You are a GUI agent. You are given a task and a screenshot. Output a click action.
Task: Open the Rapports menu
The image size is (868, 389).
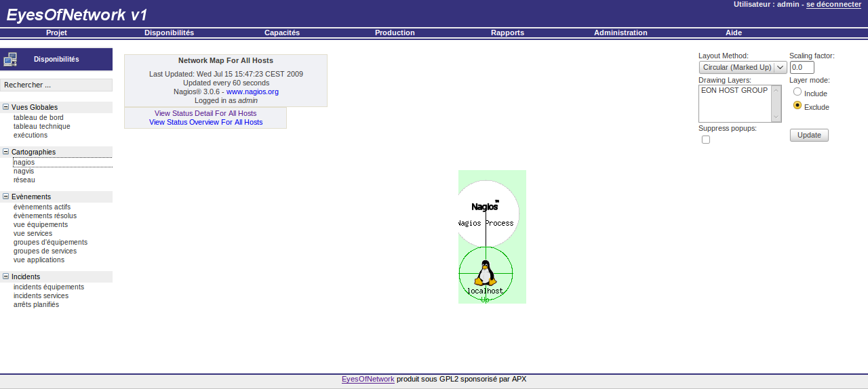point(507,33)
